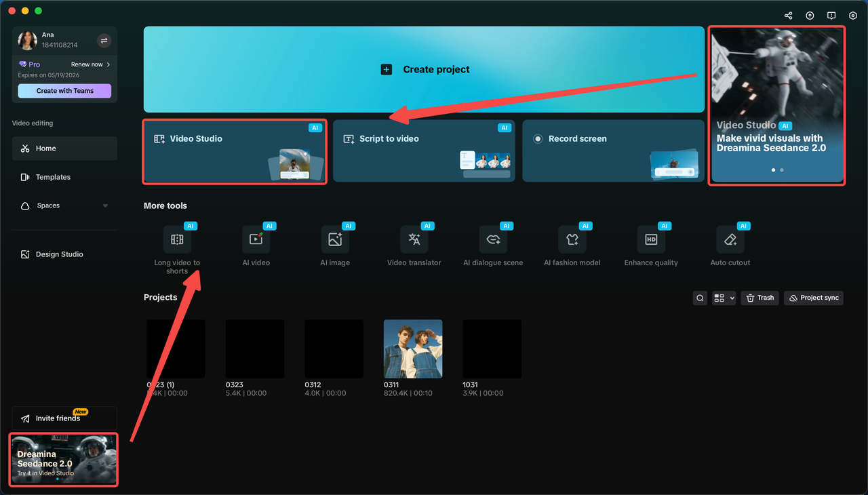Open the 0311 project thumbnail

[x=413, y=349]
